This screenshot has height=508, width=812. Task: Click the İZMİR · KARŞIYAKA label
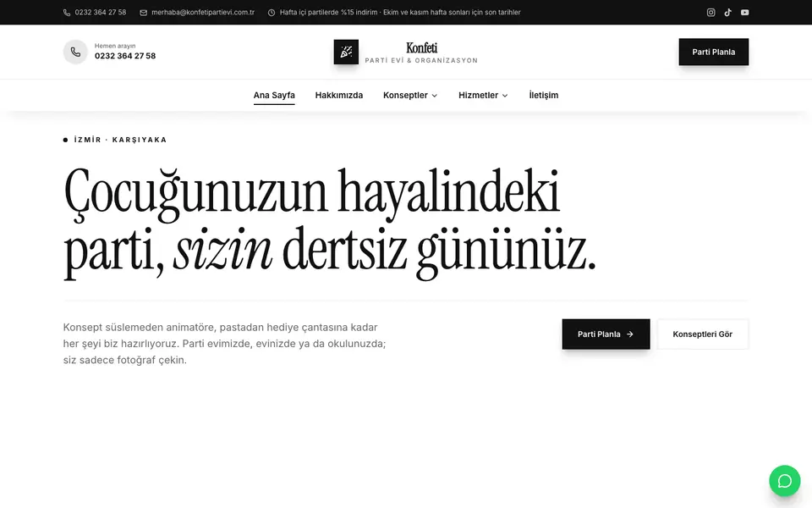[x=120, y=140]
